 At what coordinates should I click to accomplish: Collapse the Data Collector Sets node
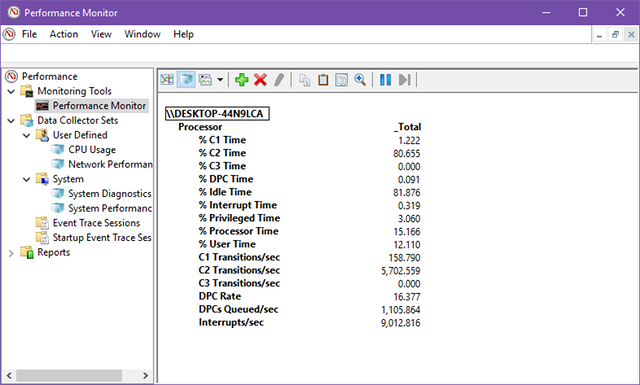(x=11, y=120)
